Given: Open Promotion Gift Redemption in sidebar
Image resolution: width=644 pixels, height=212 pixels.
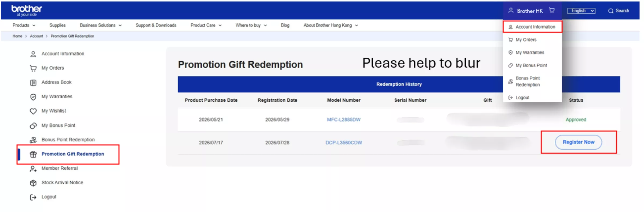Looking at the screenshot, I should [73, 154].
